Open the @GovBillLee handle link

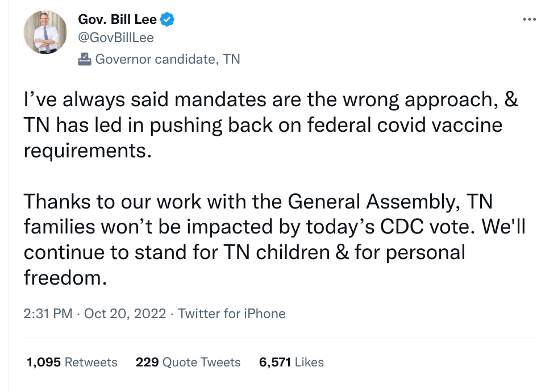tap(116, 38)
